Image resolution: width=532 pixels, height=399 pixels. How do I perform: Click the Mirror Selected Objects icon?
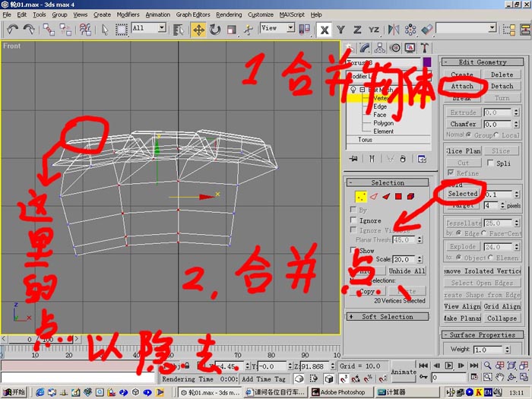[394, 30]
